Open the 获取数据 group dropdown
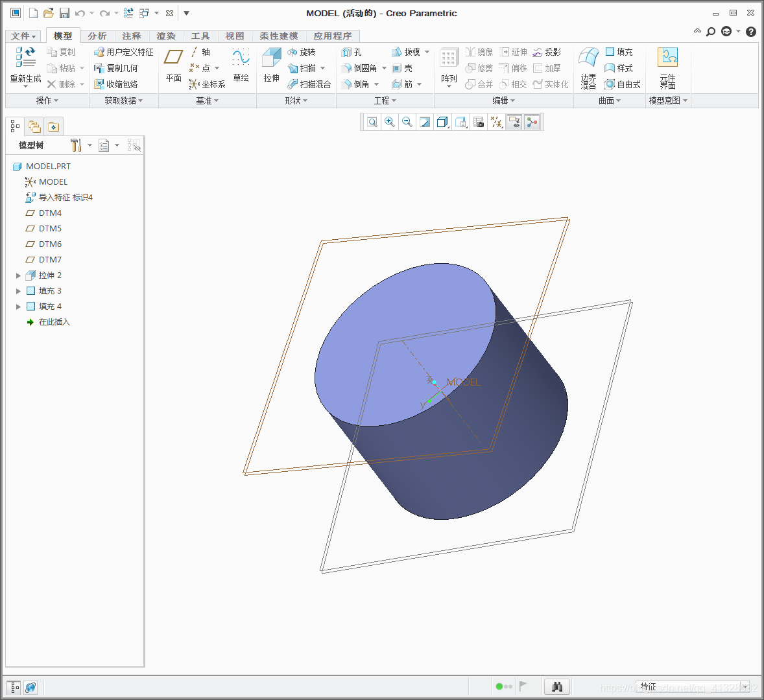Image resolution: width=764 pixels, height=700 pixels. tap(124, 100)
